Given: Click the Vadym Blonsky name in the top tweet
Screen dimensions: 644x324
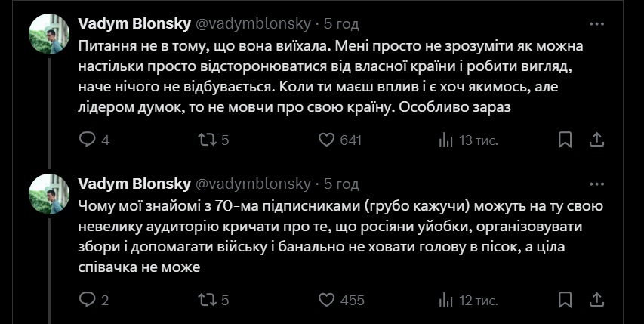Looking at the screenshot, I should tap(134, 23).
